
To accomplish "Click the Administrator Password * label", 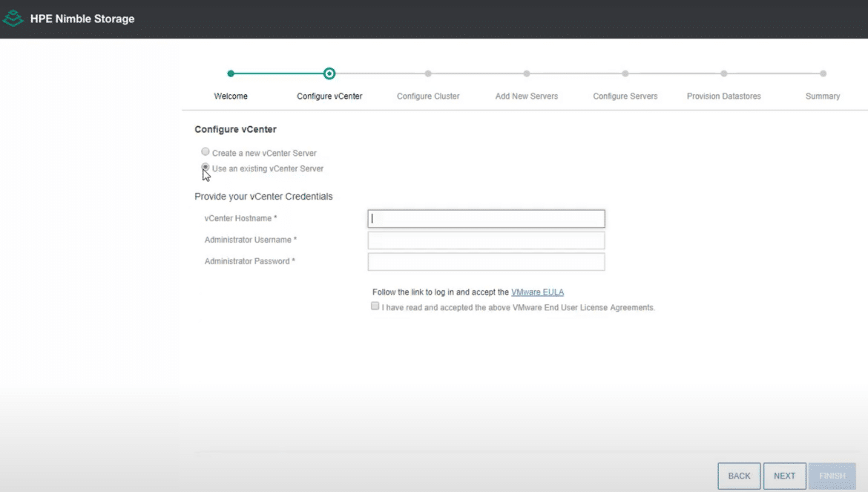I will [250, 261].
